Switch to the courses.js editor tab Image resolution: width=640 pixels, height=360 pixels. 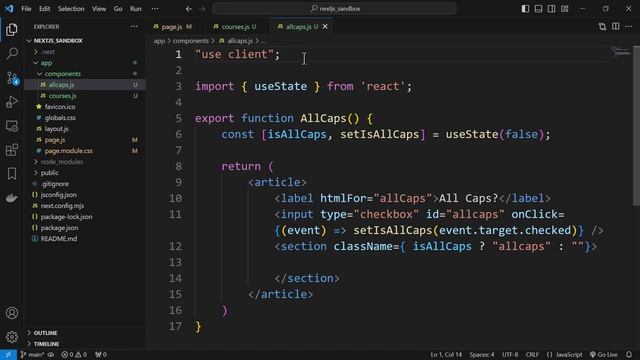pyautogui.click(x=236, y=27)
